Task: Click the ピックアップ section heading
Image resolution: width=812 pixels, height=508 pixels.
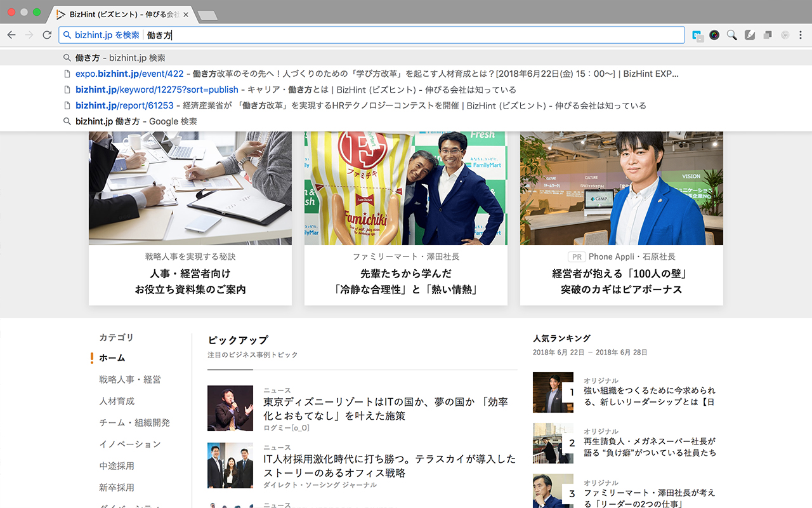Action: 238,340
